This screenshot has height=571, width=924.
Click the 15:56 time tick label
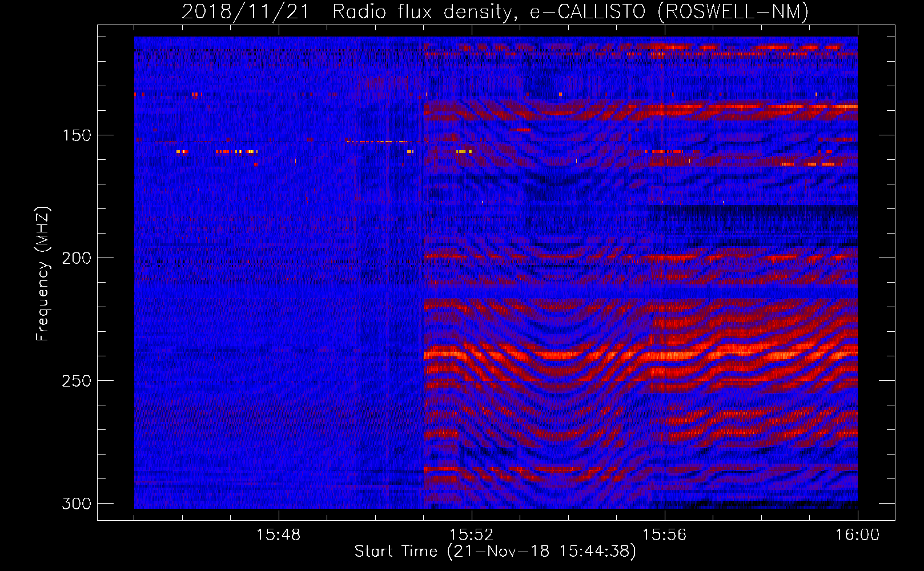click(664, 535)
